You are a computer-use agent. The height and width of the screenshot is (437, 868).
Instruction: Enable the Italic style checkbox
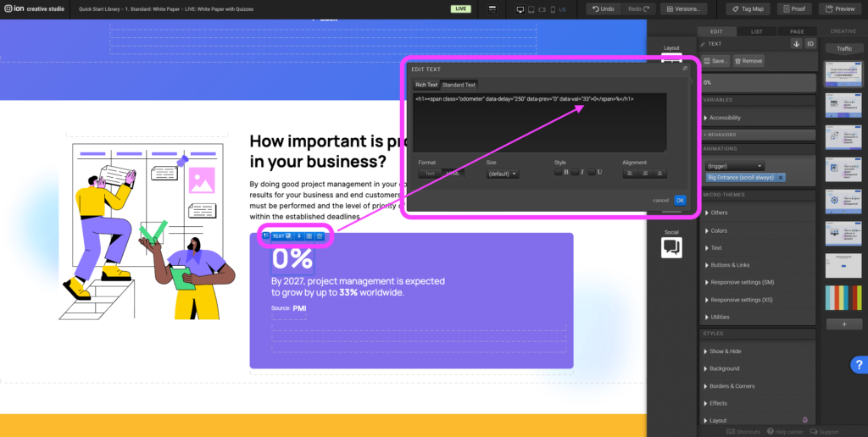pos(575,173)
